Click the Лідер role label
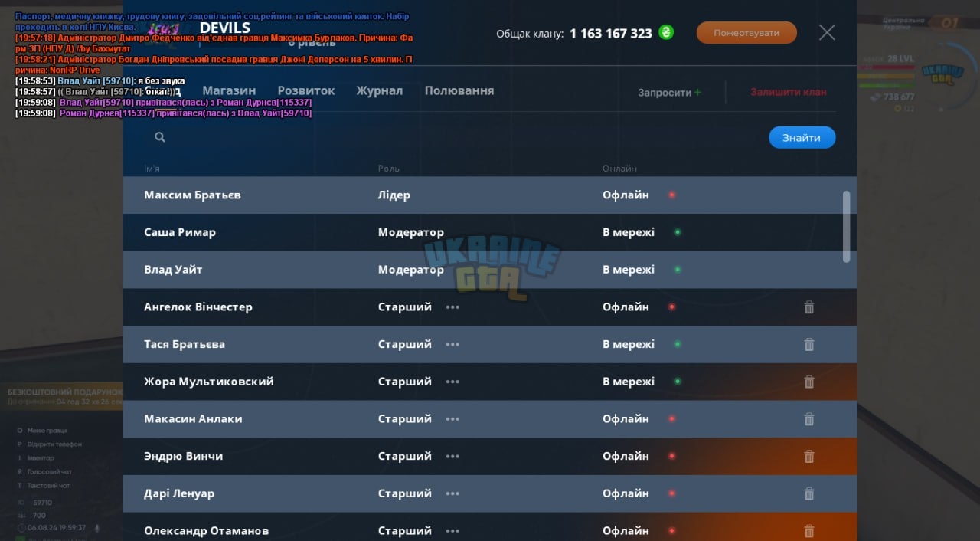The width and height of the screenshot is (980, 541). pos(394,195)
